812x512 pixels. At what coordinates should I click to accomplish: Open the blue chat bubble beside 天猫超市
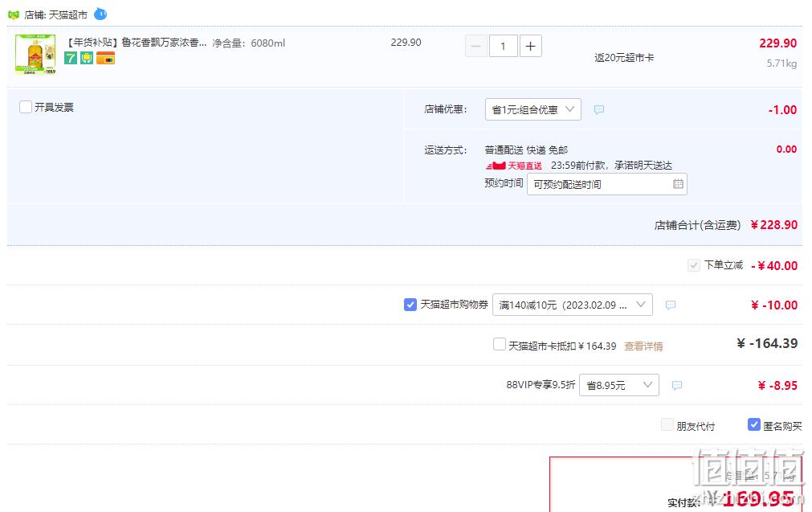100,14
